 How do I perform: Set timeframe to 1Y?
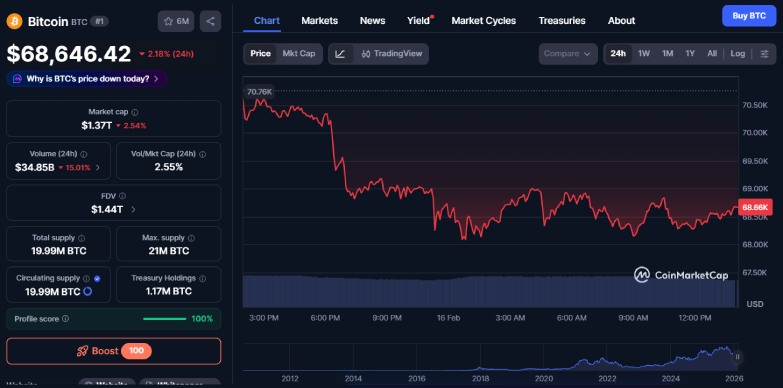pos(690,54)
